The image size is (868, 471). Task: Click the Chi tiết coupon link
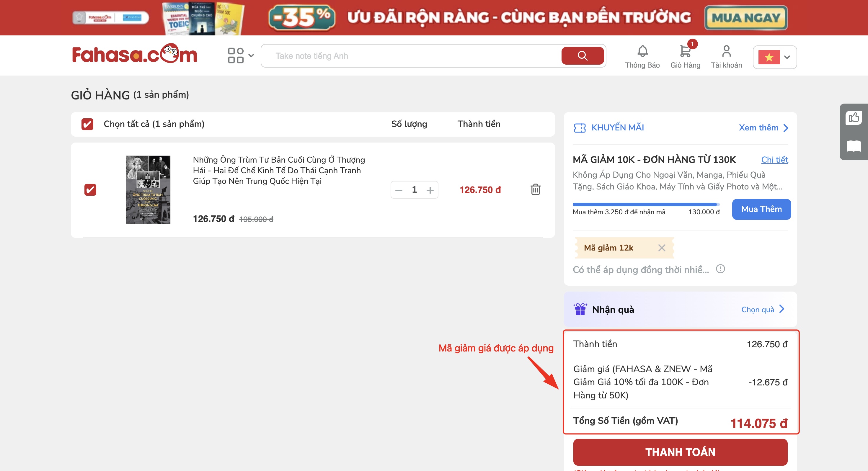(x=774, y=160)
